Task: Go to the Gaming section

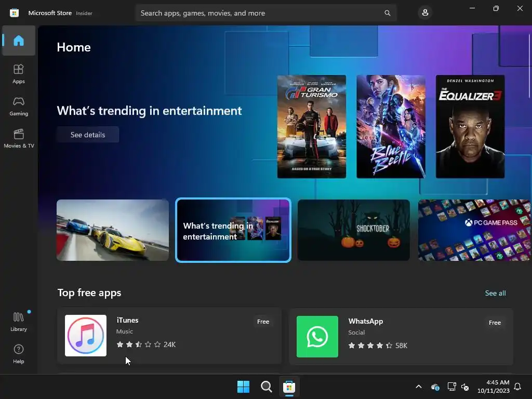Action: coord(19,106)
